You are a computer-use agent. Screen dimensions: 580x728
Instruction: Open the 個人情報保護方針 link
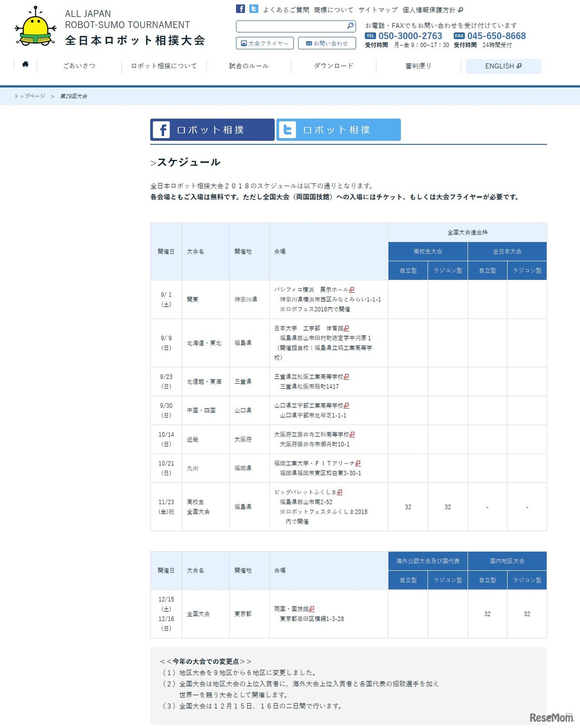click(432, 10)
